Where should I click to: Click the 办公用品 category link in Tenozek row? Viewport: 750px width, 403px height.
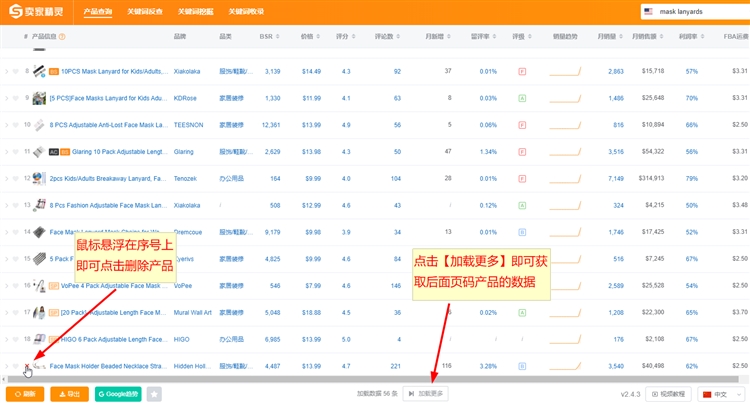(x=232, y=179)
